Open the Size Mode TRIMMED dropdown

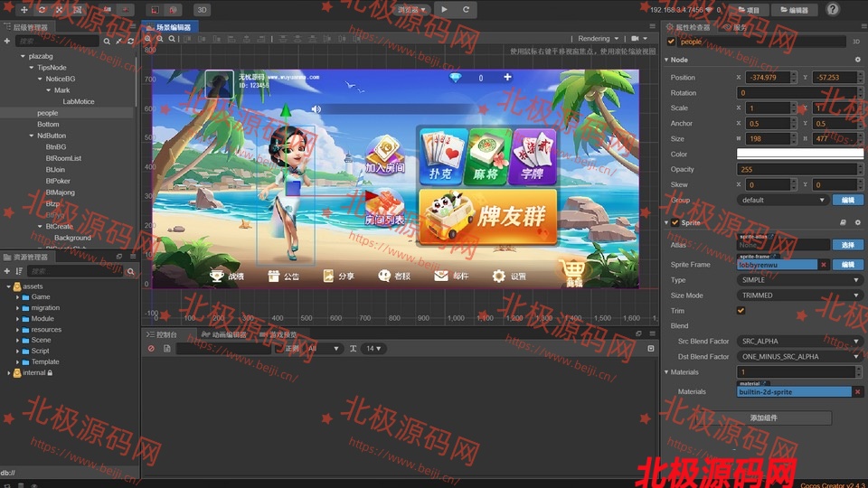coord(800,296)
